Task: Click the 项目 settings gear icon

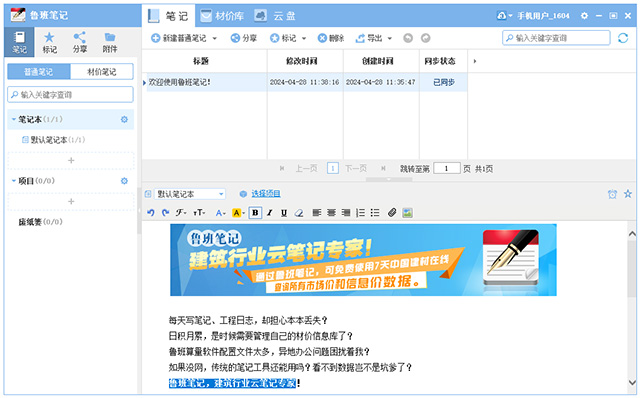Action: [124, 181]
